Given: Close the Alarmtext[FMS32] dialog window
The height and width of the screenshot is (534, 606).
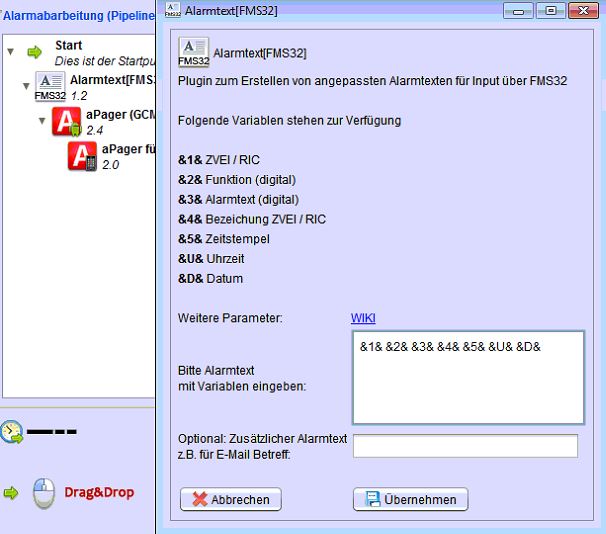Looking at the screenshot, I should pyautogui.click(x=580, y=11).
